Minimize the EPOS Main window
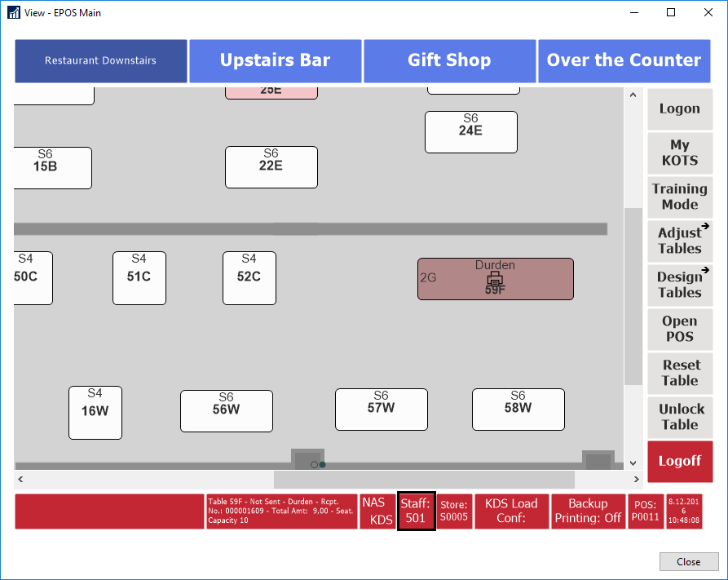 click(x=634, y=12)
